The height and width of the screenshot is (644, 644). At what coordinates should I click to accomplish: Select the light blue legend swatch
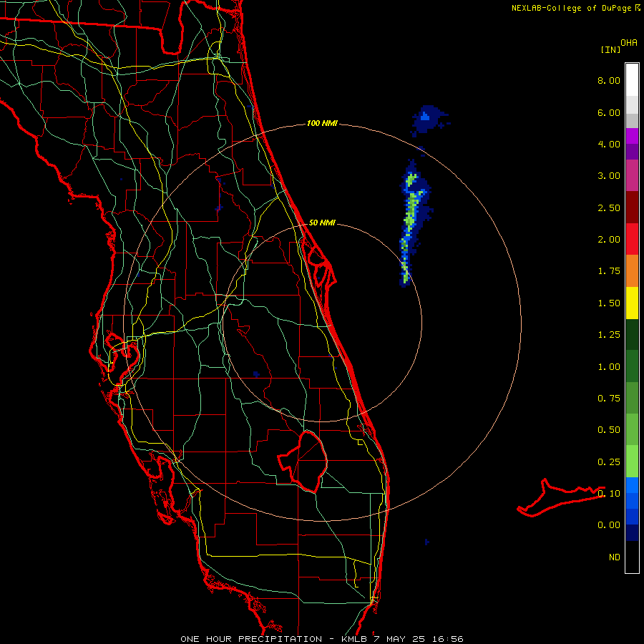(x=632, y=485)
